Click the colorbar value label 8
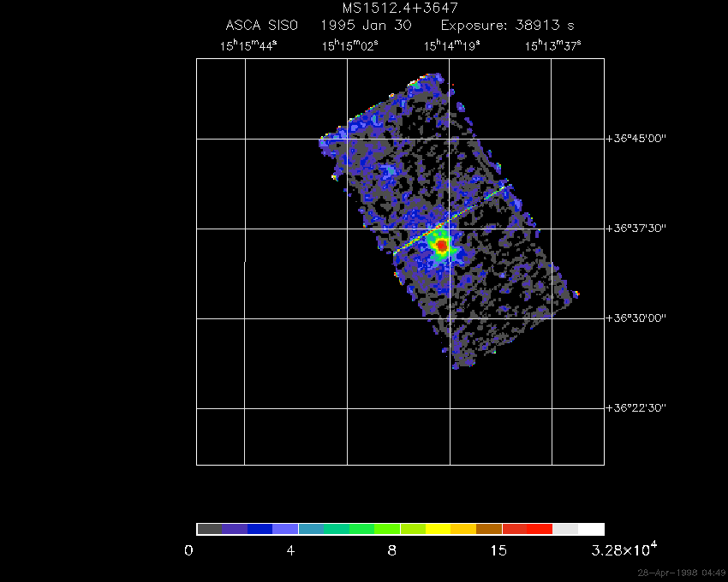 pos(392,549)
